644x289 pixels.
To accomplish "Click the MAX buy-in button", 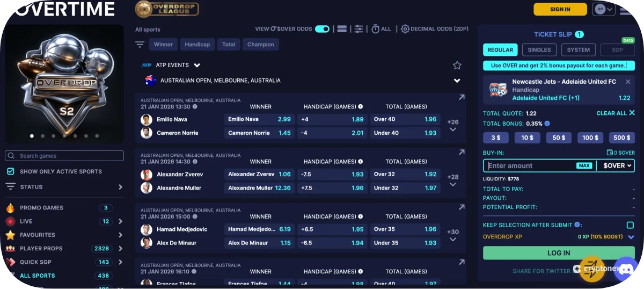I will tap(584, 165).
